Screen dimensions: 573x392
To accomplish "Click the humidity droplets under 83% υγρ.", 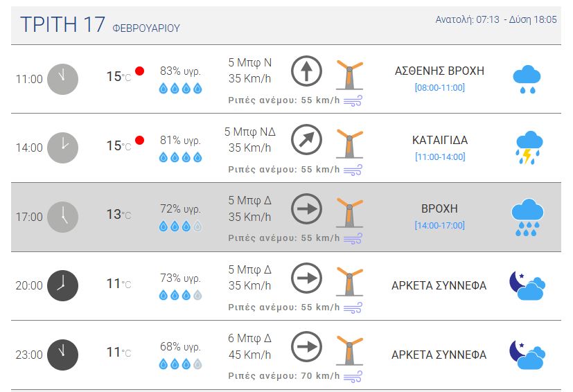I will pyautogui.click(x=180, y=88).
